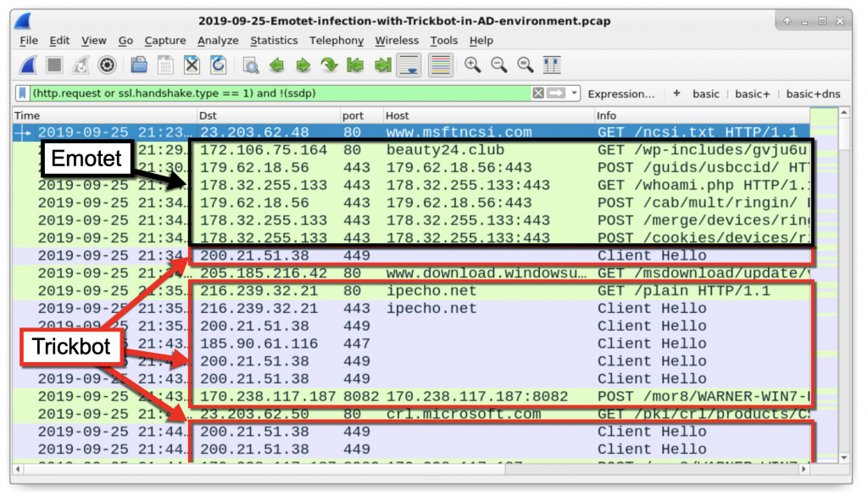Open the Help menu
This screenshot has width=868, height=497.
click(x=481, y=41)
